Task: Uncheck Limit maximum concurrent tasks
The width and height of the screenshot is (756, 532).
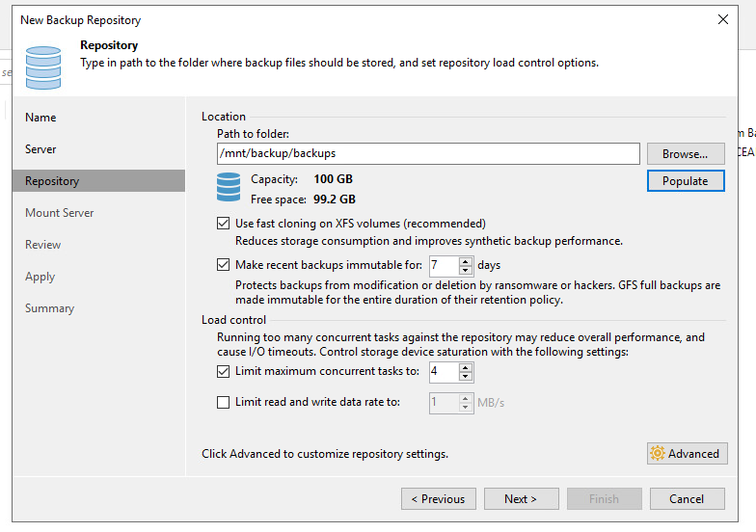Action: (x=224, y=372)
